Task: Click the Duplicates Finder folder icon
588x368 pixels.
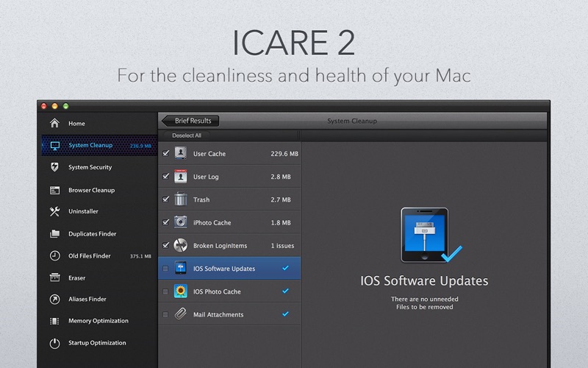Action: [54, 234]
